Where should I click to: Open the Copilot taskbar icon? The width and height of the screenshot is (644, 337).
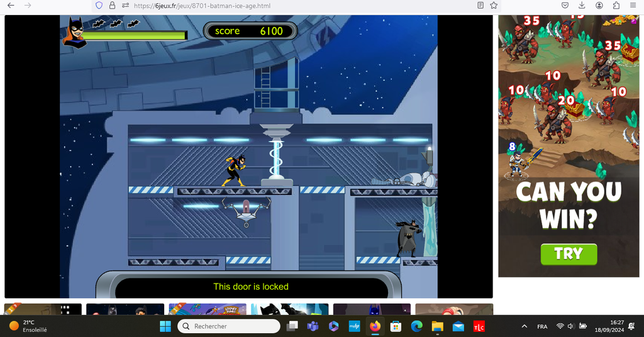click(x=333, y=326)
